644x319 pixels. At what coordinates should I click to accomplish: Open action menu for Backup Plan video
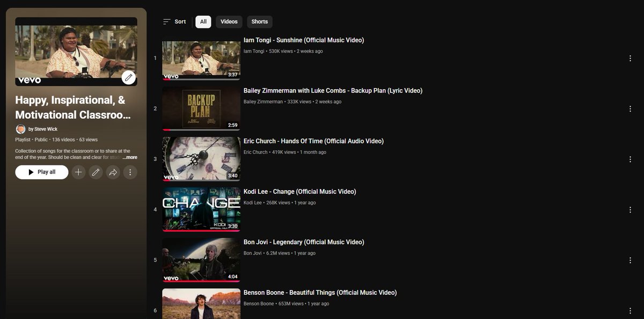630,109
